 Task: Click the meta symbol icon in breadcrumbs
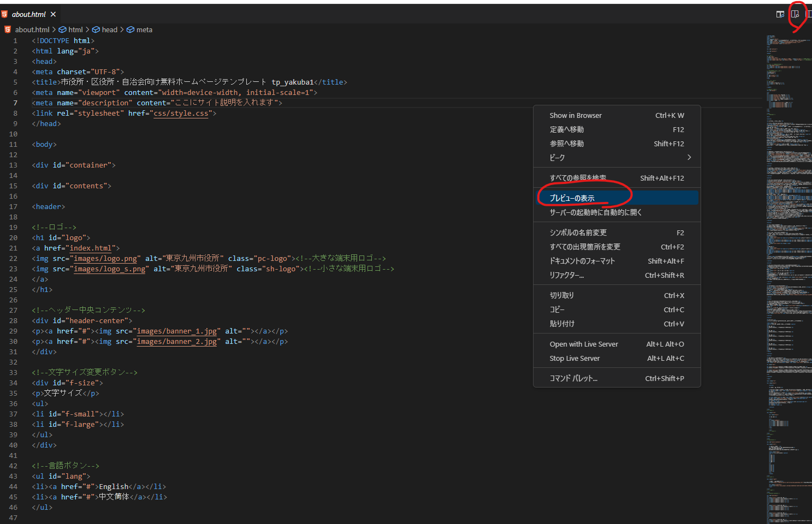click(x=131, y=29)
